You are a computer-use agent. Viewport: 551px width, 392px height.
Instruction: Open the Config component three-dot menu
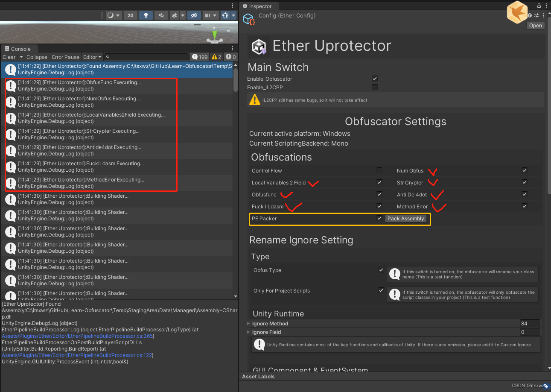point(544,15)
